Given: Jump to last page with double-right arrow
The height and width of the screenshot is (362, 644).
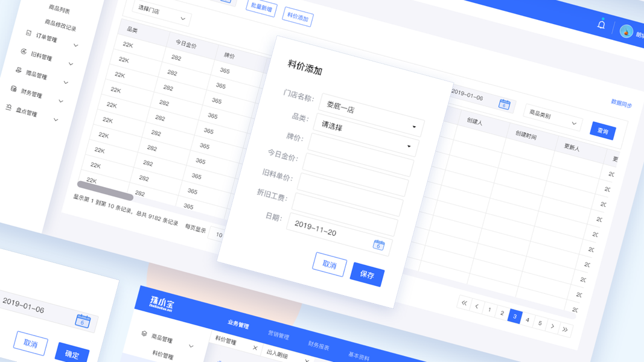Looking at the screenshot, I should tap(565, 329).
